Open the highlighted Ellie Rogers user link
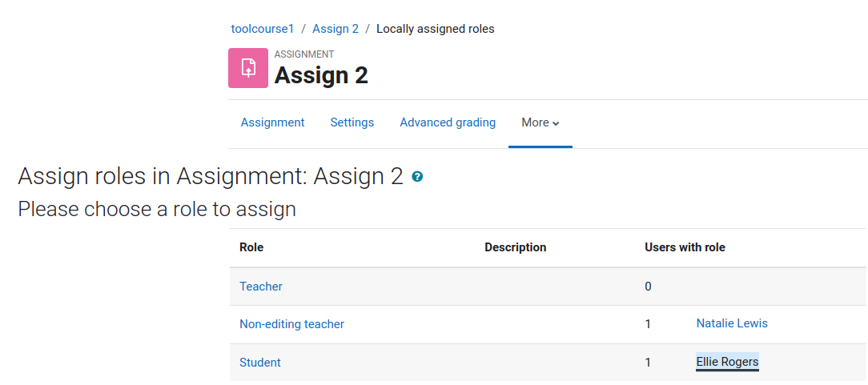Viewport: 868px width, 385px height. coord(727,362)
